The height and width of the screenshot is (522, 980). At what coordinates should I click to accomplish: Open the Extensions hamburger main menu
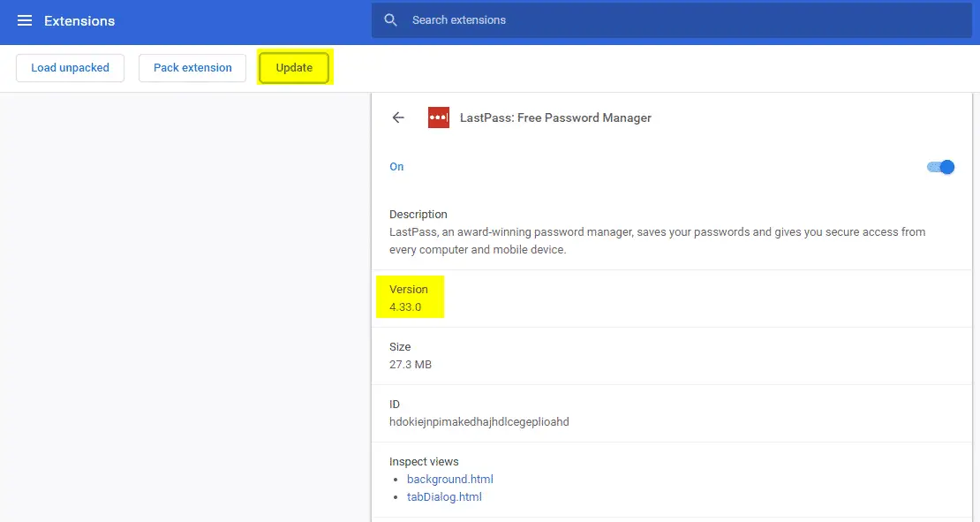click(25, 20)
